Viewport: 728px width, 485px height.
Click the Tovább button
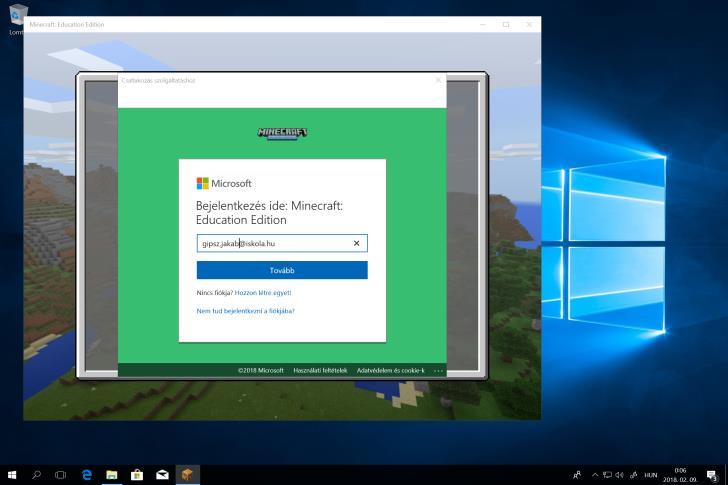tap(282, 270)
